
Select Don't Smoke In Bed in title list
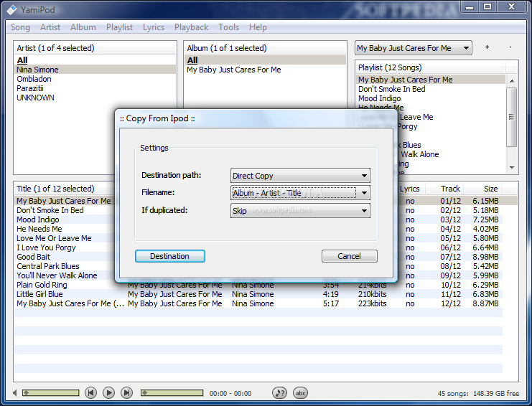tap(50, 210)
